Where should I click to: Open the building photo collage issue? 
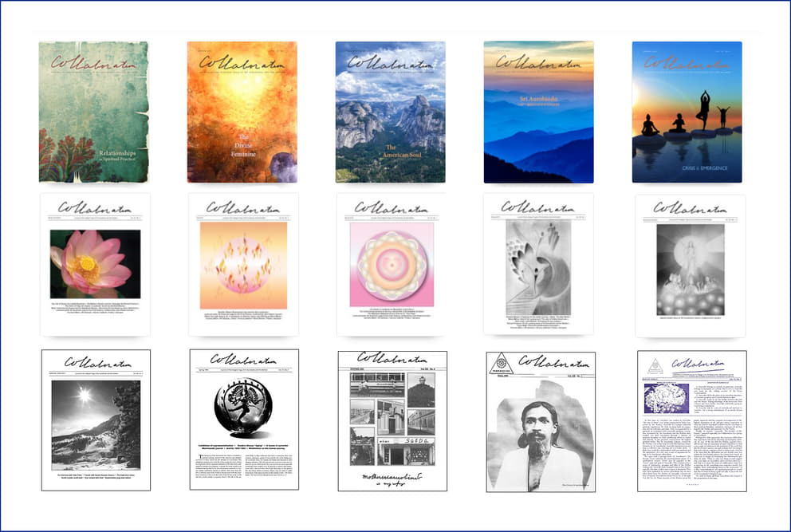pyautogui.click(x=392, y=420)
